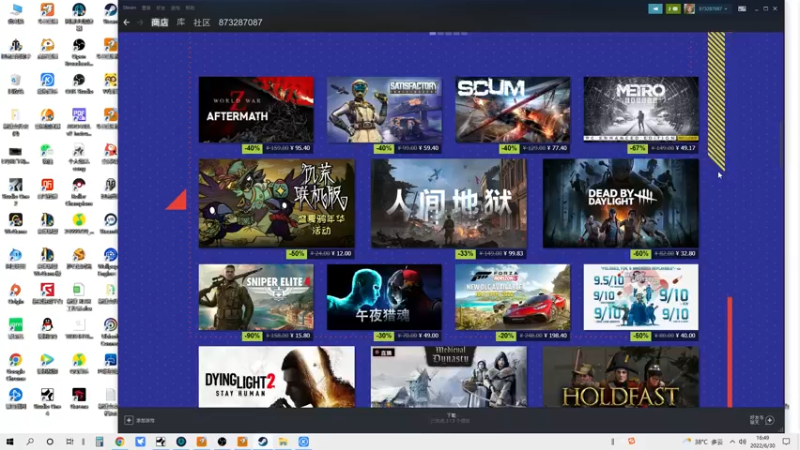Click the ¥198.40 price under Forza Horizon
The height and width of the screenshot is (450, 800).
(x=556, y=336)
